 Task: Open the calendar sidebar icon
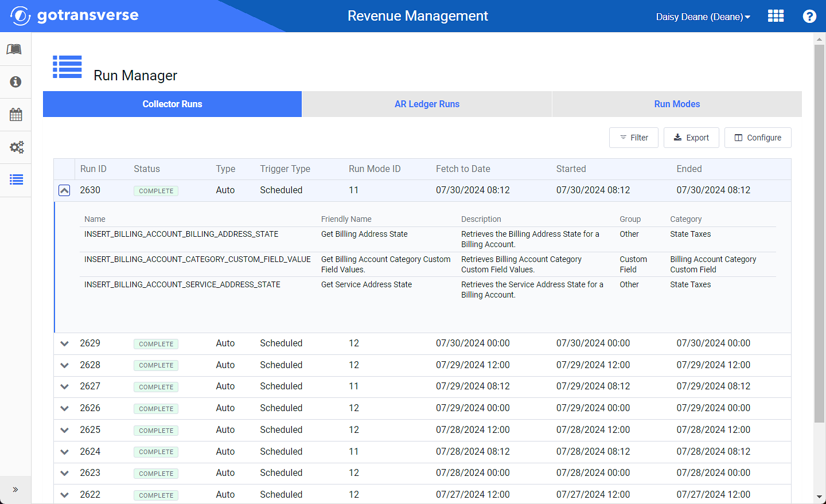pyautogui.click(x=15, y=115)
